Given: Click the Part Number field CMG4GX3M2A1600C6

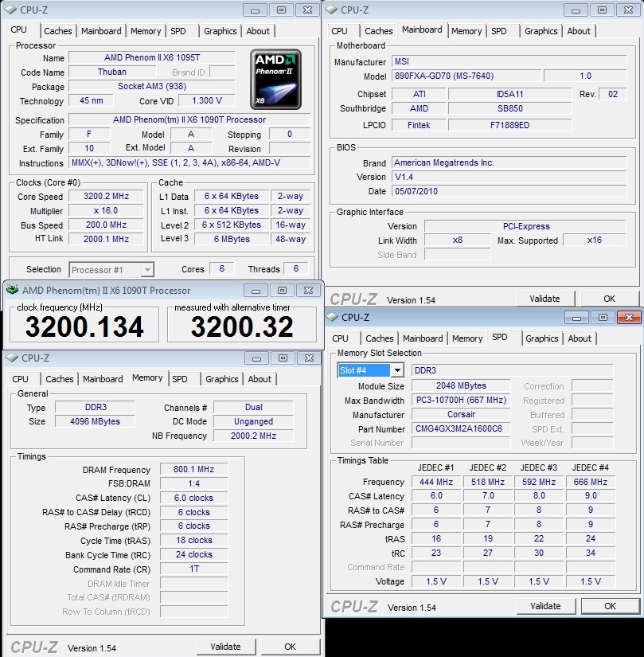Looking at the screenshot, I should 460,429.
